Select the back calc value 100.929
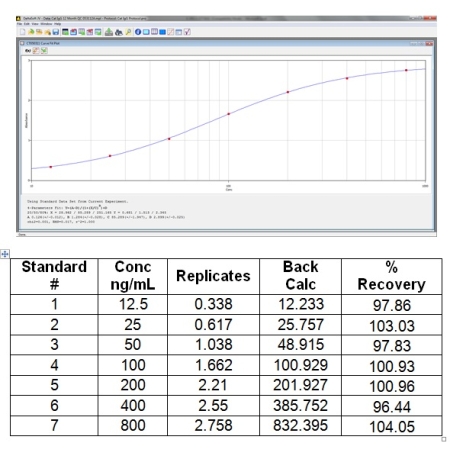 click(300, 365)
